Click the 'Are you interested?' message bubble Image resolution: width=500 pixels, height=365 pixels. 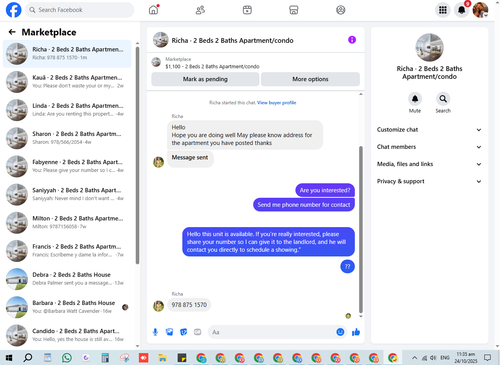tap(325, 190)
